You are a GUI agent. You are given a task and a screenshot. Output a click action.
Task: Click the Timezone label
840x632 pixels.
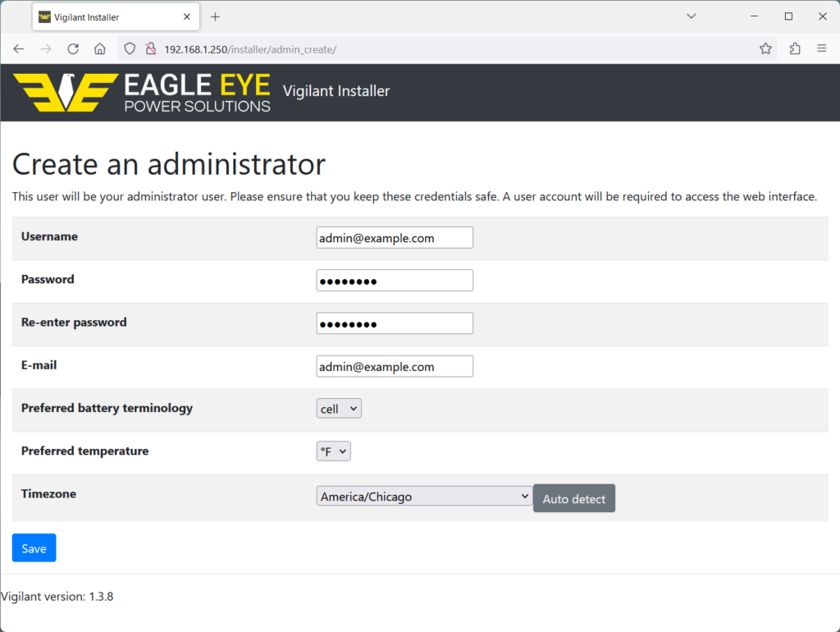48,494
